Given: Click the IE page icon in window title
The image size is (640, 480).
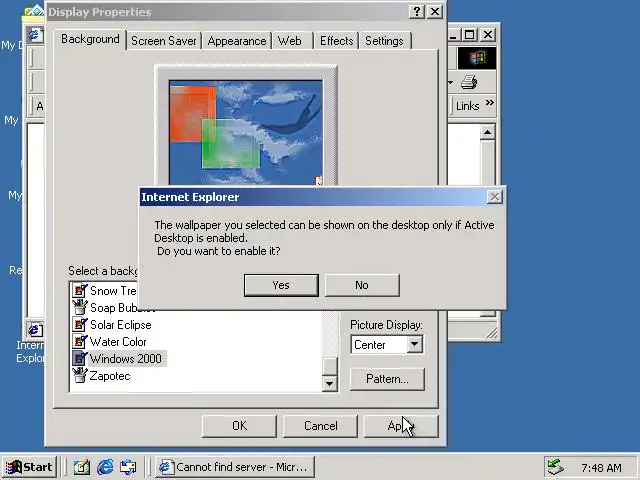Looking at the screenshot, I should [35, 34].
